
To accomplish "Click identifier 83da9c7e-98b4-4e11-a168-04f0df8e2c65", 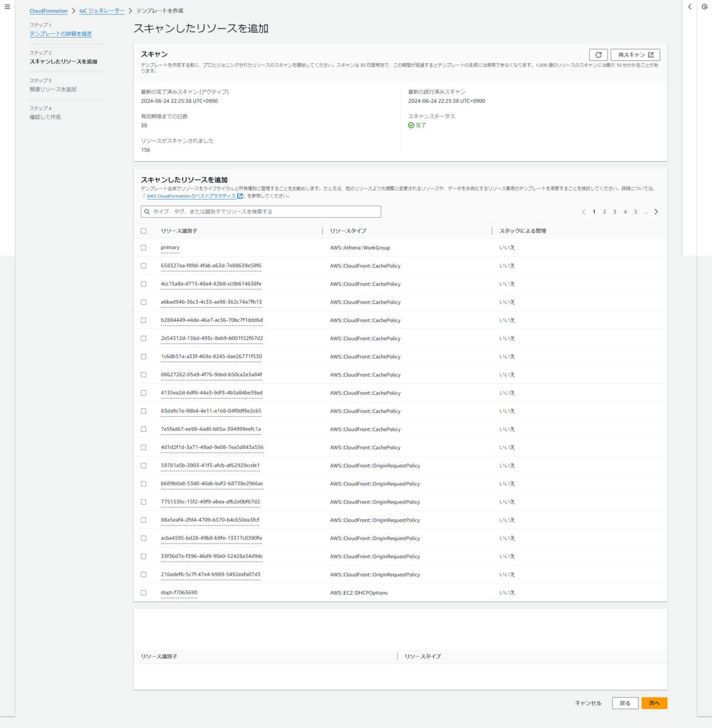I will coord(211,411).
